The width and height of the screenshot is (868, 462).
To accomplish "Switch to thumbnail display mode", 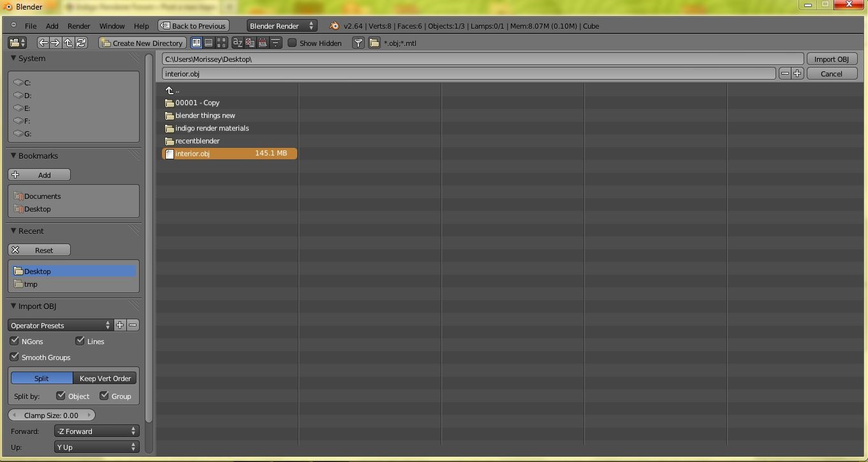I will [x=221, y=43].
